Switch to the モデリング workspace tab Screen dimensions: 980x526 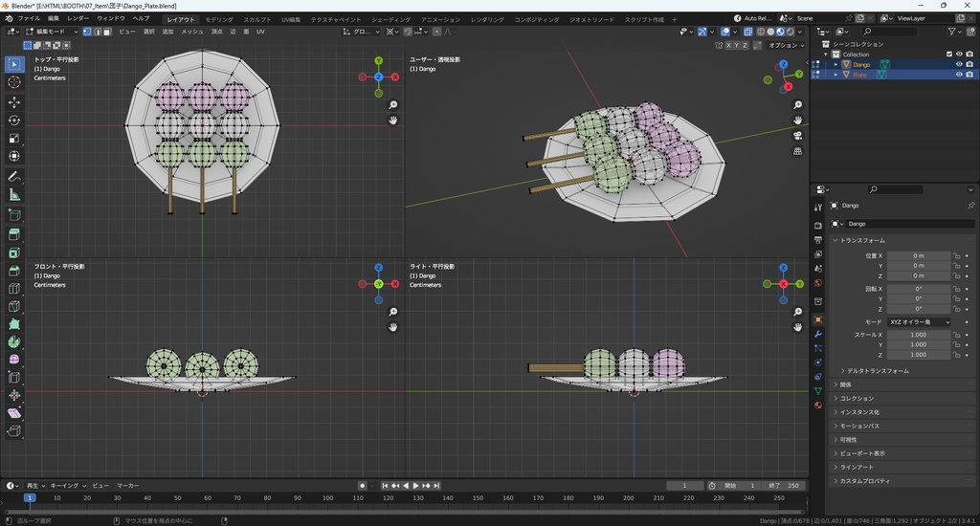click(x=219, y=19)
